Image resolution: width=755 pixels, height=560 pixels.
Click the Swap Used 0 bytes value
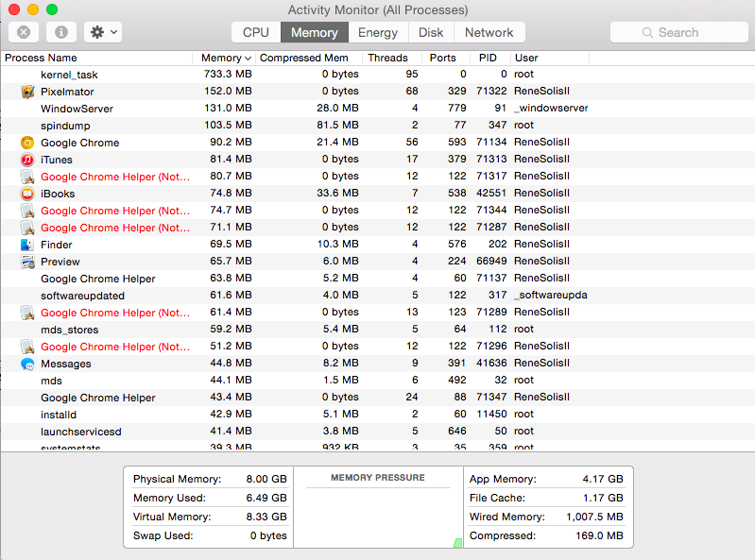point(268,535)
